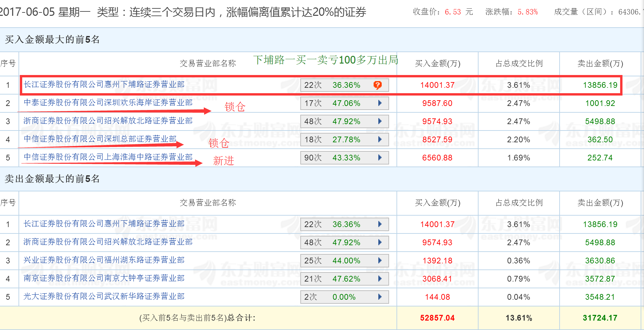644x330 pixels.
Task: Open 光大证券武汉新华路证券营业部 link
Action: coord(104,296)
